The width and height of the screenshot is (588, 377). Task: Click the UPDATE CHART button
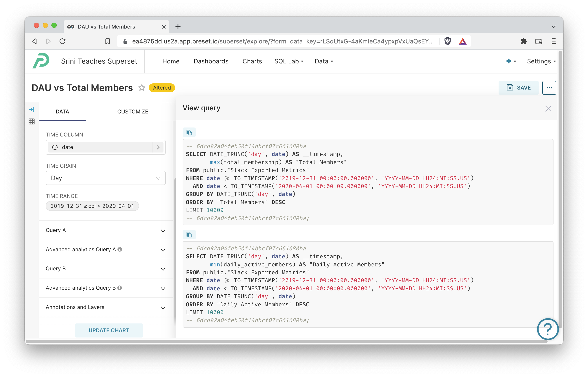[x=108, y=330]
